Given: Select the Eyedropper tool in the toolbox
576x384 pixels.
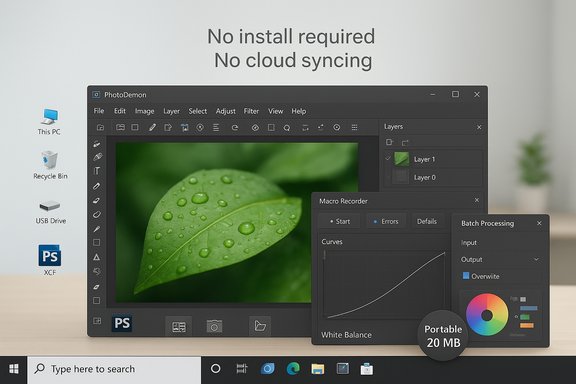Looking at the screenshot, I should click(97, 229).
